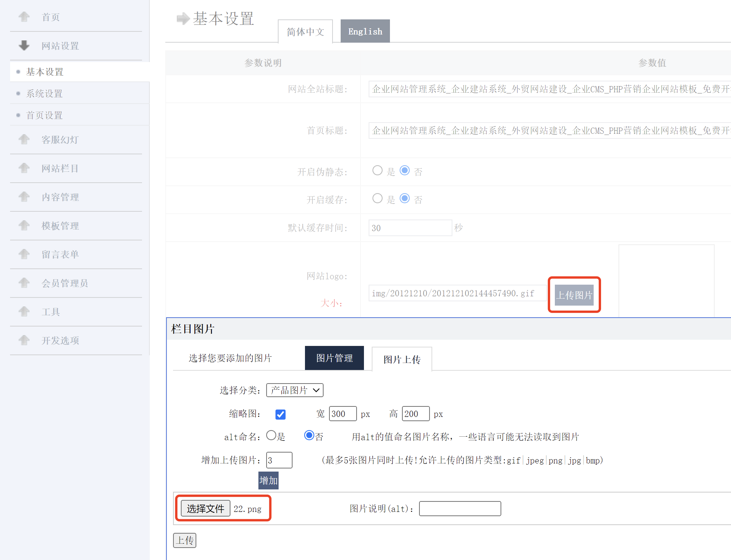Screen dimensions: 731x560
Task: Select the 留言表单 arrow icon
Action: click(x=24, y=254)
